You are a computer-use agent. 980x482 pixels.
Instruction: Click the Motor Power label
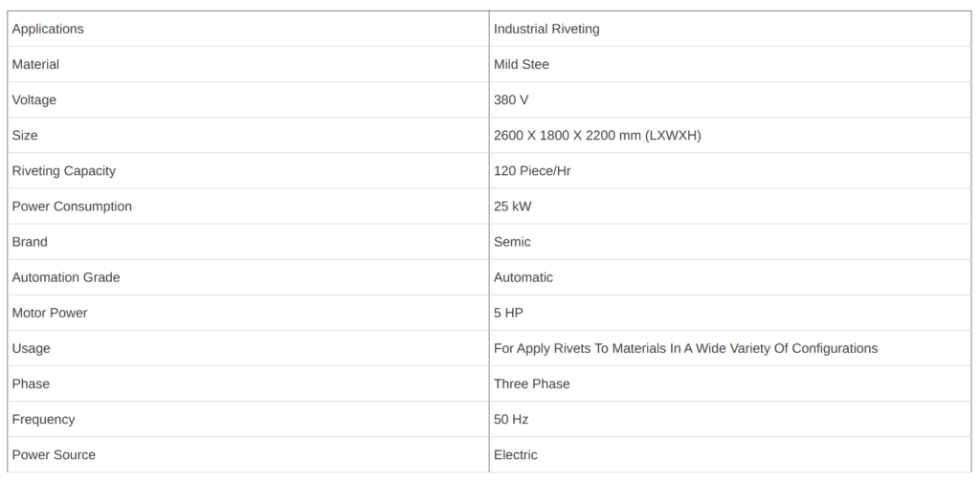click(50, 312)
